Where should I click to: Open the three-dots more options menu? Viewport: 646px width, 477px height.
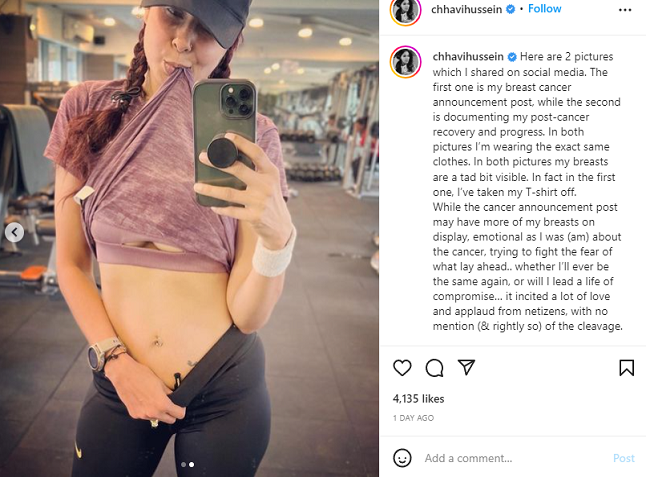point(625,10)
